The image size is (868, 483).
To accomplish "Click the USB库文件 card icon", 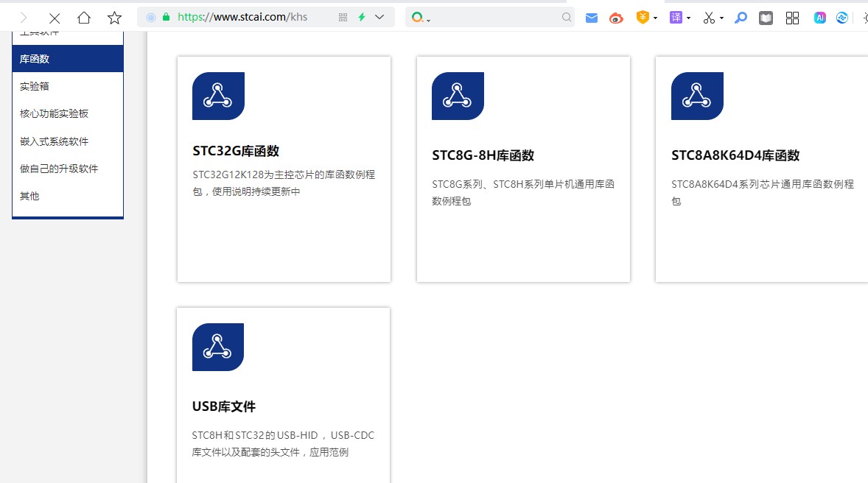I will 218,347.
